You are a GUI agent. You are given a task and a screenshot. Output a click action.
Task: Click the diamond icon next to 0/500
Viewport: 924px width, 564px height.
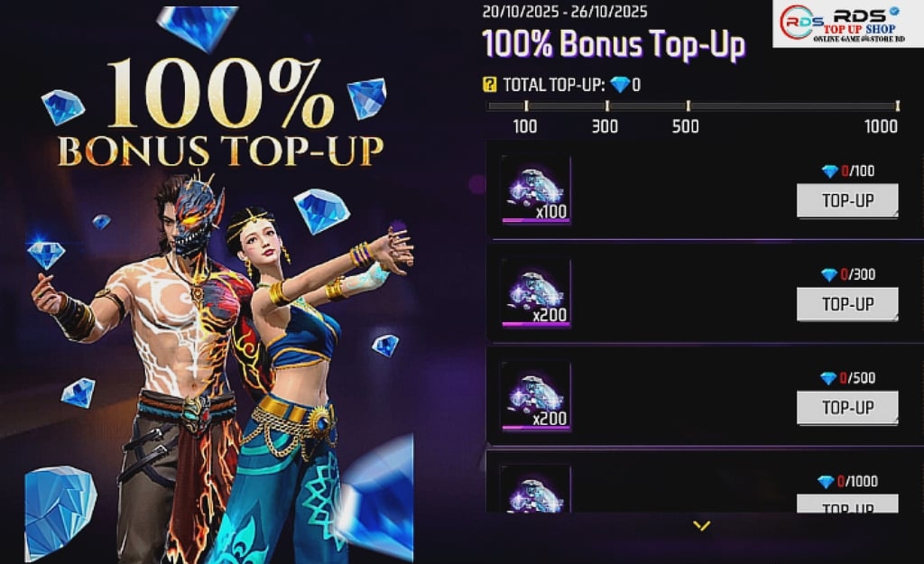(828, 378)
